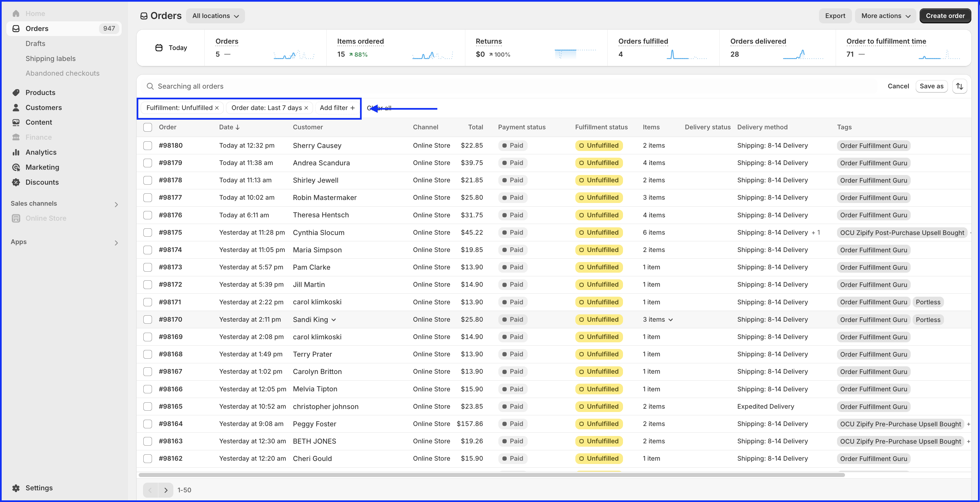Select order #98165 checkbox

point(148,407)
